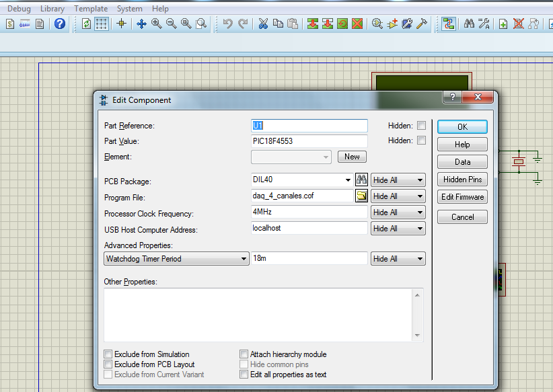Browse for program file folder icon

point(361,196)
